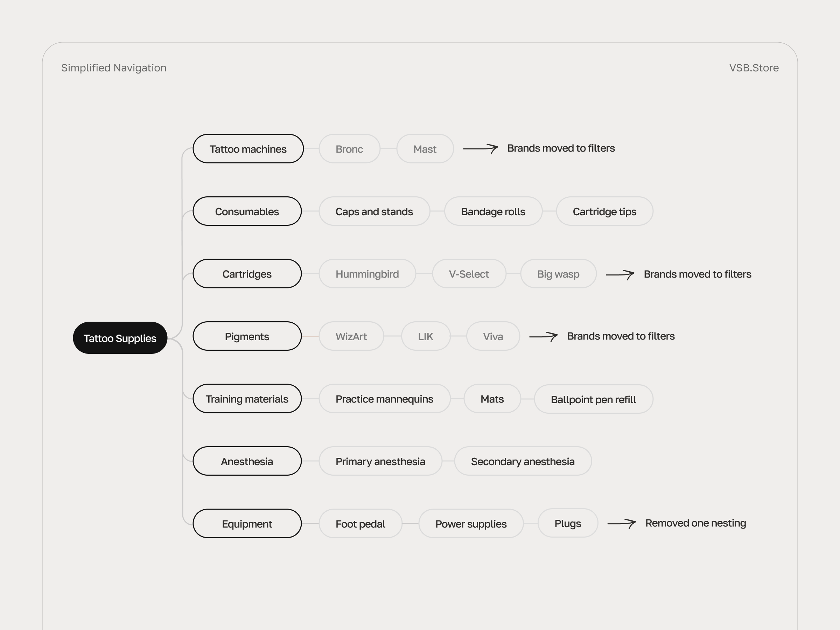840x630 pixels.
Task: Click the arrow beside Viva
Action: point(544,336)
